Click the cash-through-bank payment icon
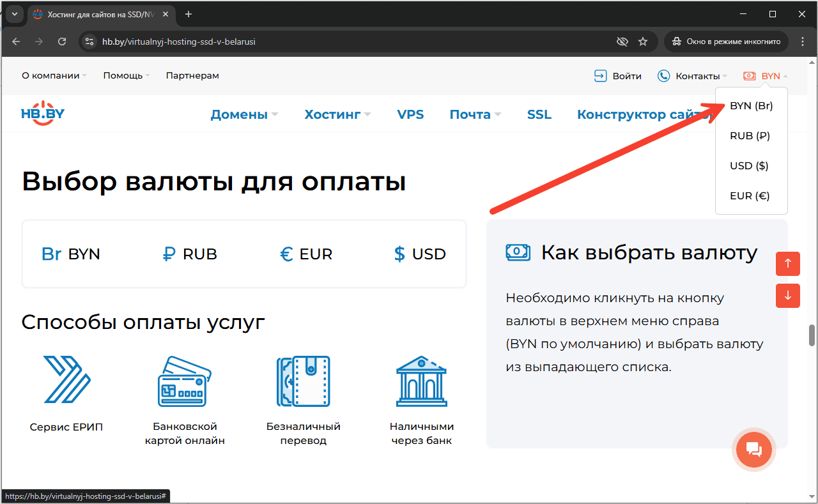This screenshot has width=818, height=504. [x=421, y=381]
